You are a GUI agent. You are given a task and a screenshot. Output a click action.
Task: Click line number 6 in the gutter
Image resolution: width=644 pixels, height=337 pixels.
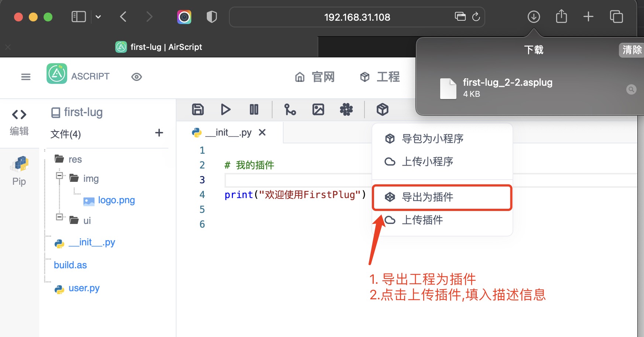click(x=202, y=224)
